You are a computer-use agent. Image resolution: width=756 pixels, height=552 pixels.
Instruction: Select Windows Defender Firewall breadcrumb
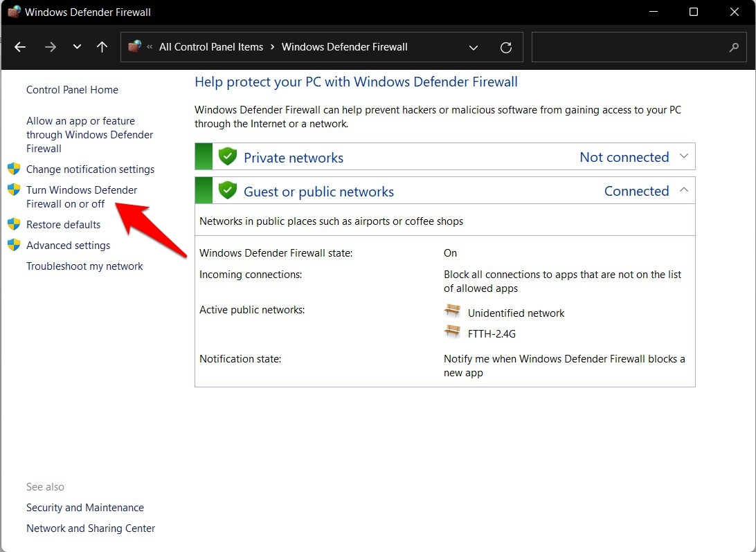344,47
